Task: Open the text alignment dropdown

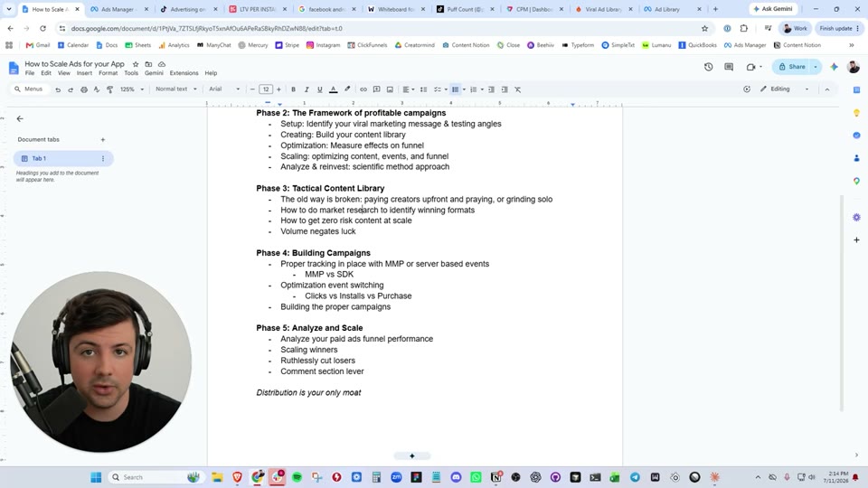Action: [408, 89]
